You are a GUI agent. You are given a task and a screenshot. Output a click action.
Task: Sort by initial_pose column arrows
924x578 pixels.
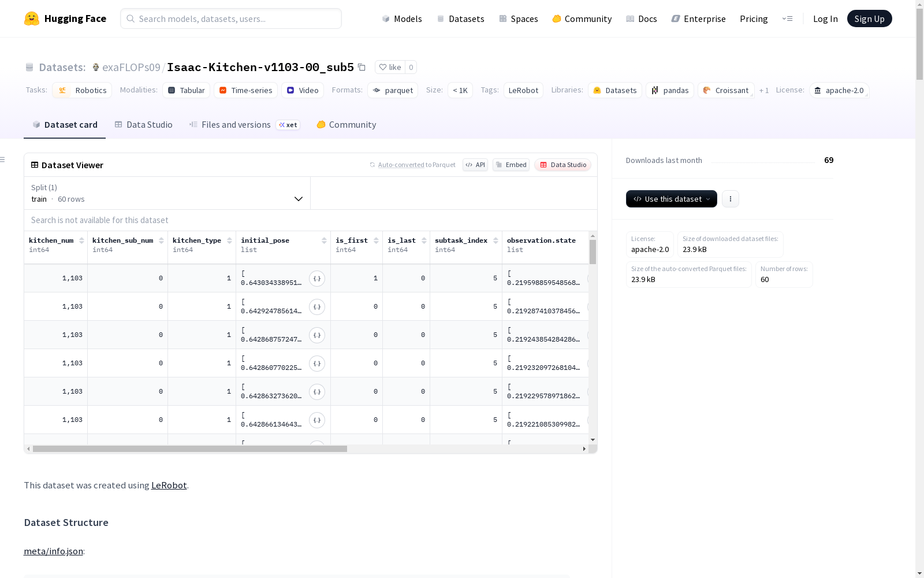coord(324,240)
